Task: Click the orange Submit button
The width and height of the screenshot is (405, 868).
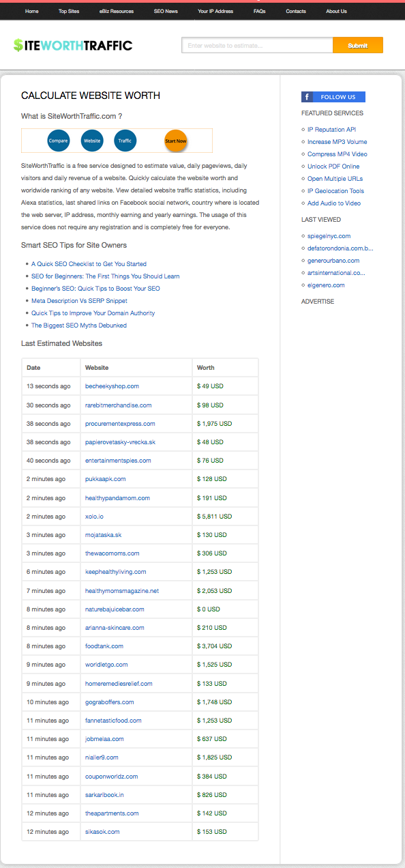Action: click(358, 46)
